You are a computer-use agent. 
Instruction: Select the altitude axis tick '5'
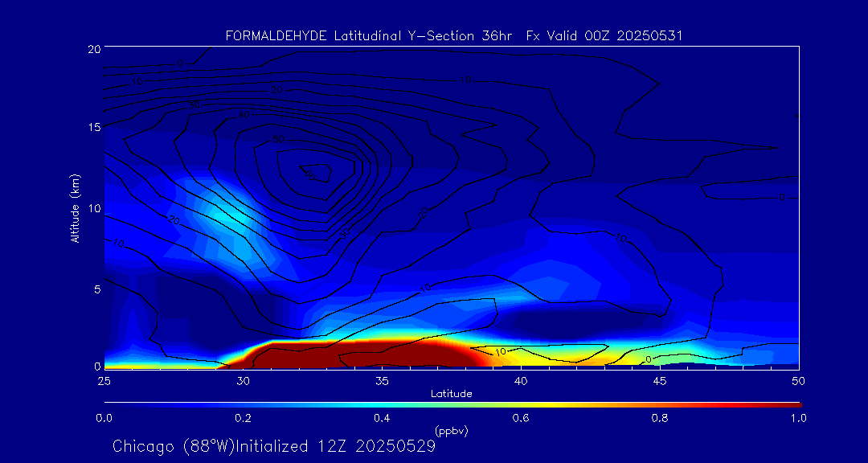(x=97, y=289)
